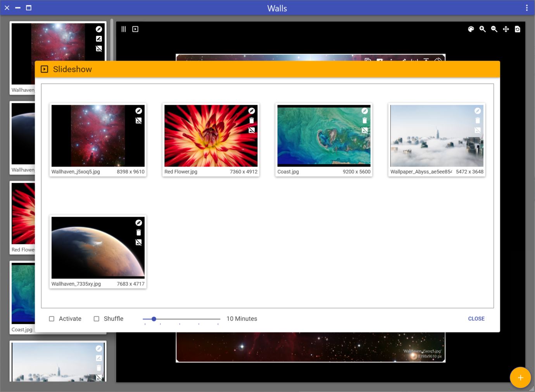Click the '10 Minutes' interval label
The height and width of the screenshot is (392, 535).
[242, 319]
